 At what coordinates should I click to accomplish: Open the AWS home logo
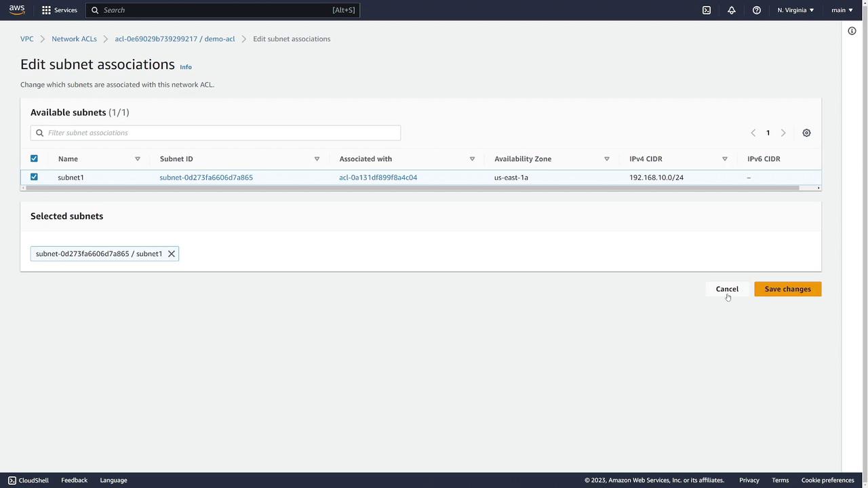coord(17,9)
